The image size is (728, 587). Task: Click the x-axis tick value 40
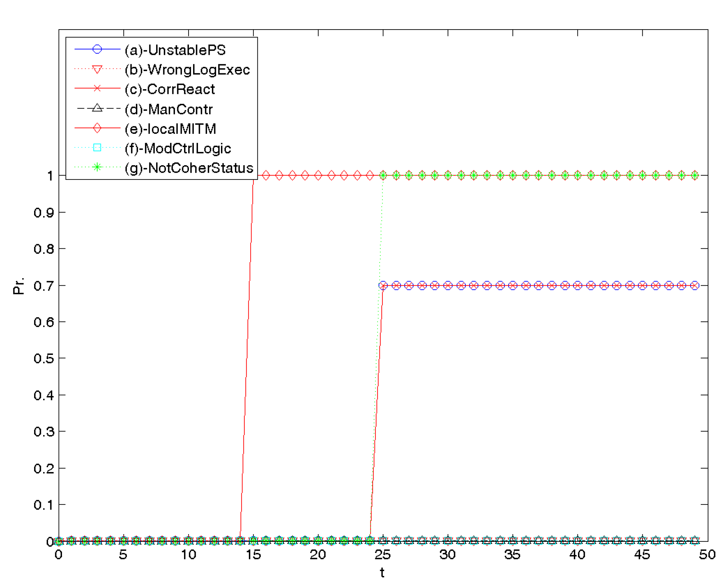pos(577,555)
